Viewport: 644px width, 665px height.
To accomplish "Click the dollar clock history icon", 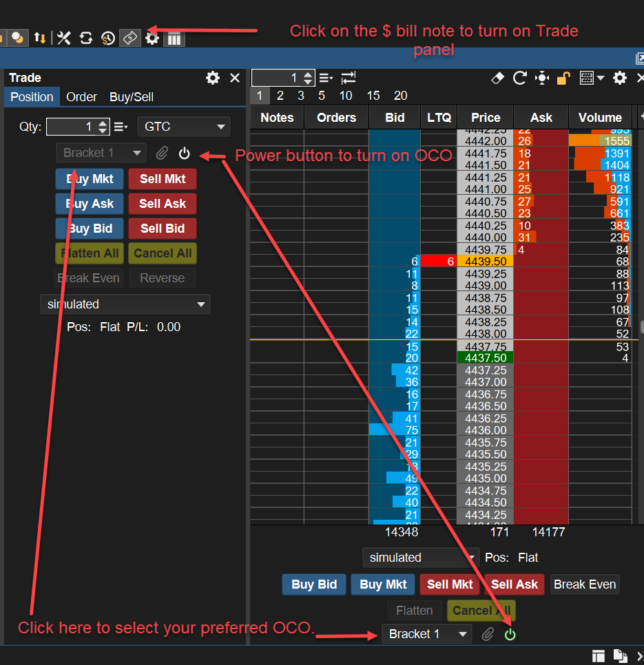I will click(107, 38).
